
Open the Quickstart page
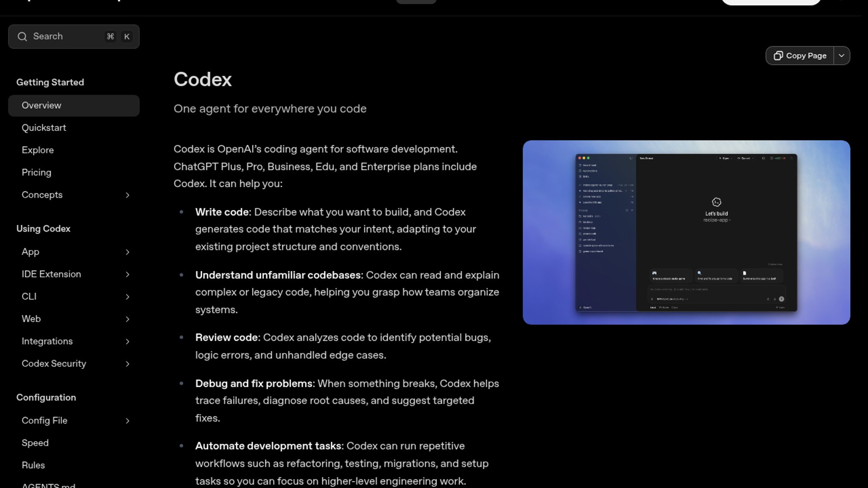point(44,128)
